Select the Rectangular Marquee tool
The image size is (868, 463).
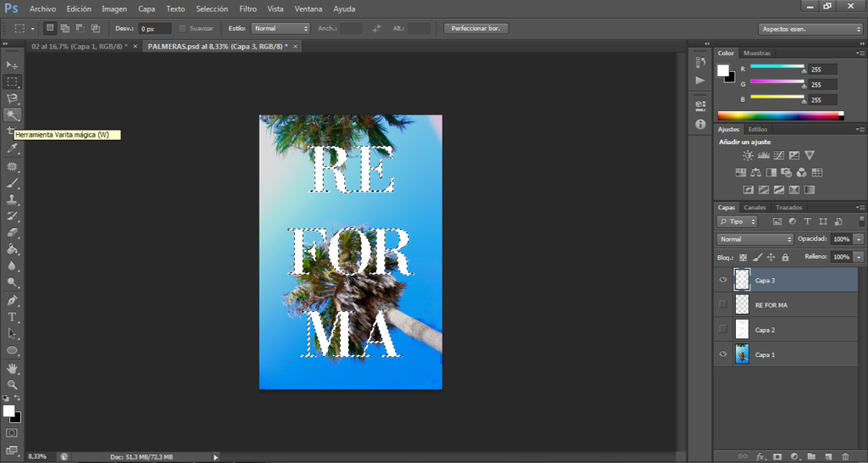point(12,82)
